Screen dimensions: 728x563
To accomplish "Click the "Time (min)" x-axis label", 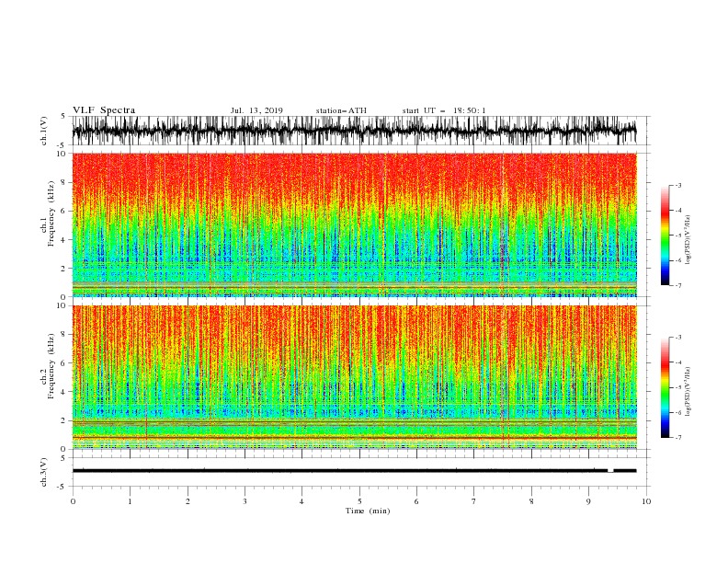I will pyautogui.click(x=368, y=511).
